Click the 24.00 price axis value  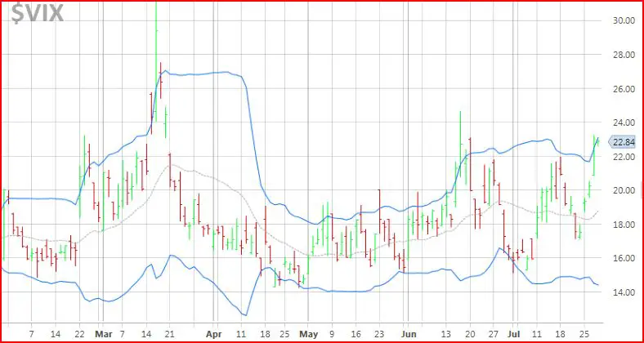click(x=624, y=122)
